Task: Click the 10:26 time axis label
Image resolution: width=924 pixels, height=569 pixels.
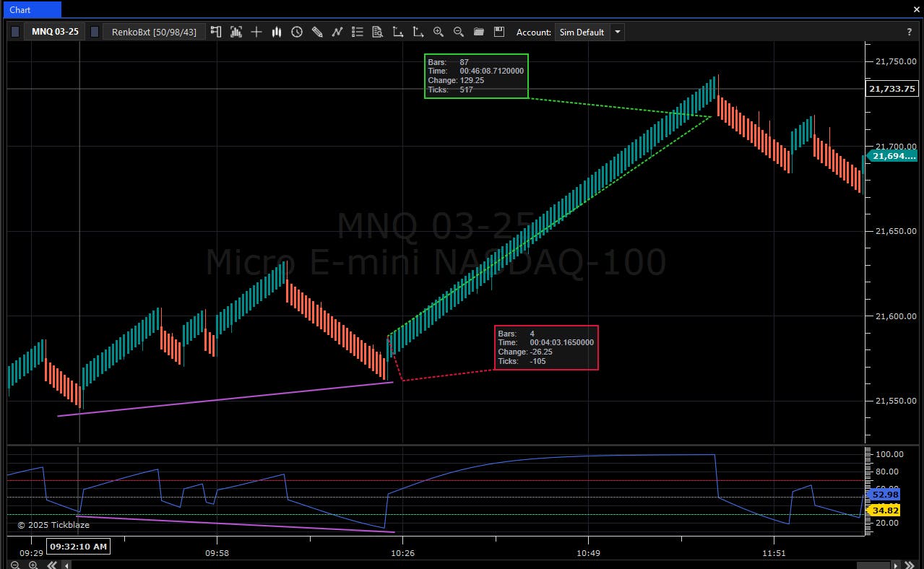Action: pos(402,552)
